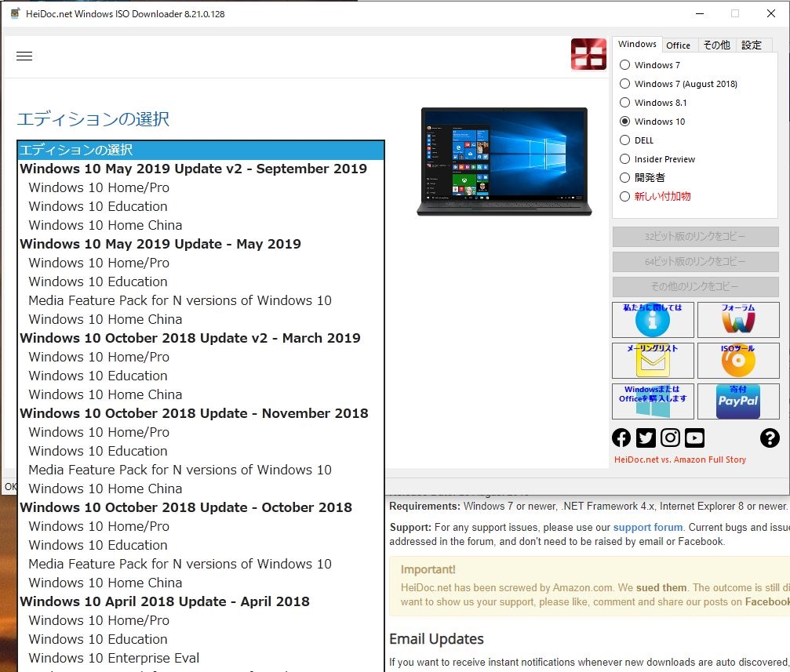
Task: Select the Insider Preview radio button
Action: click(624, 159)
